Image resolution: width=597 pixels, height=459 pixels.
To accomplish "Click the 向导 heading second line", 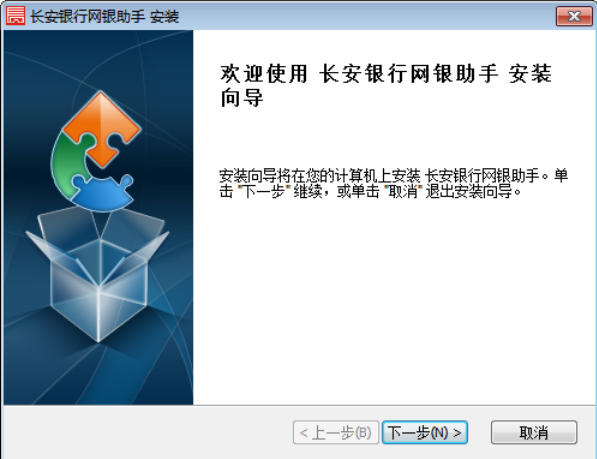I will [x=242, y=98].
